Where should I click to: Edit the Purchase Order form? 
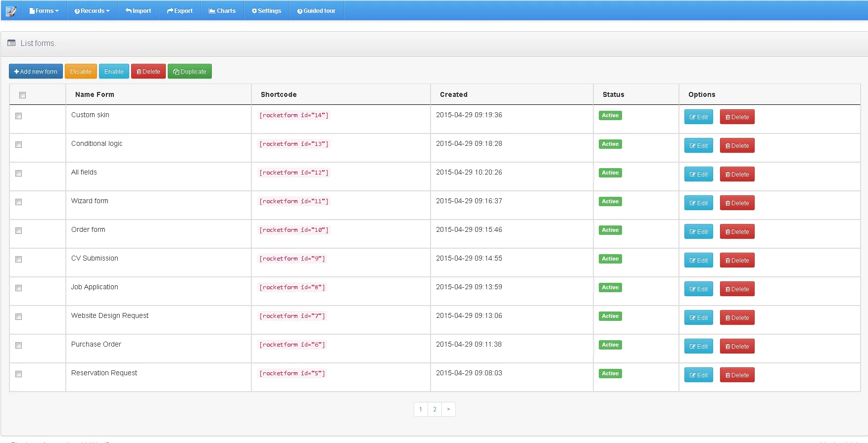click(x=699, y=346)
